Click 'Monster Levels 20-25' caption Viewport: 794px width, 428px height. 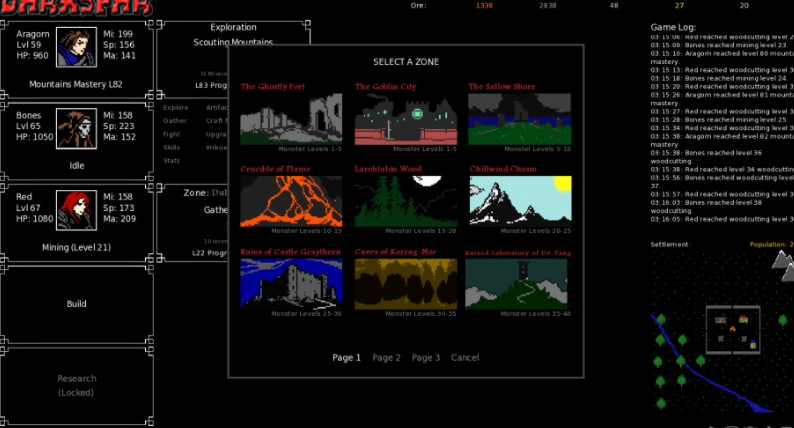pyautogui.click(x=536, y=231)
